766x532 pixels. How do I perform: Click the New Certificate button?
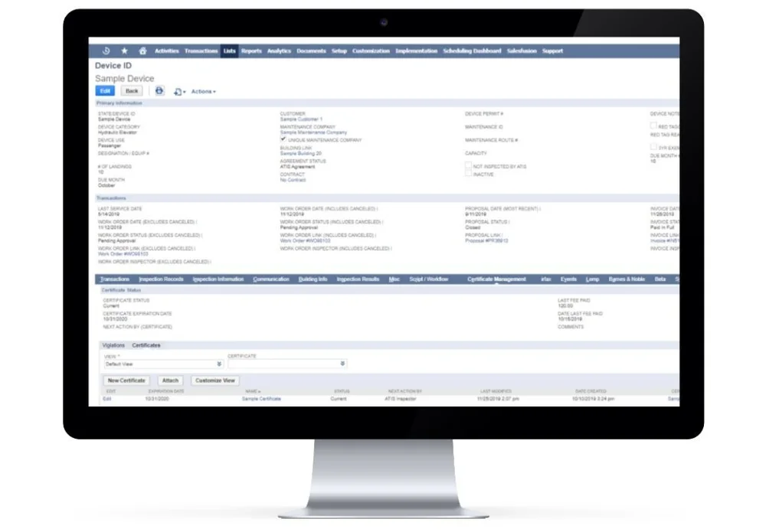(126, 380)
